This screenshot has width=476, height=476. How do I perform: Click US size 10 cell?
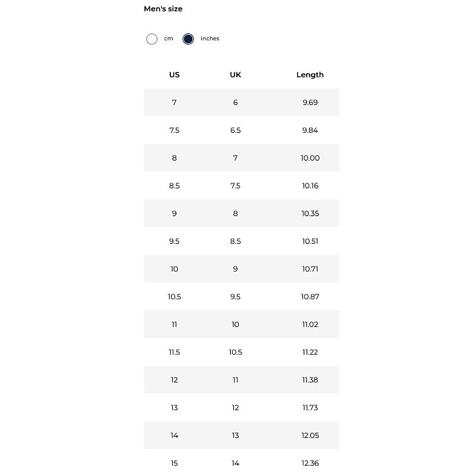coord(174,269)
